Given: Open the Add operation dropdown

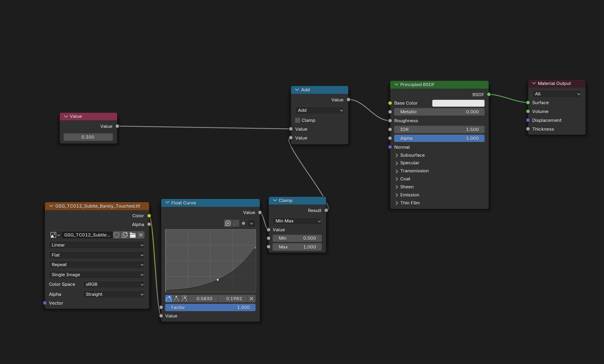Looking at the screenshot, I should pyautogui.click(x=320, y=110).
